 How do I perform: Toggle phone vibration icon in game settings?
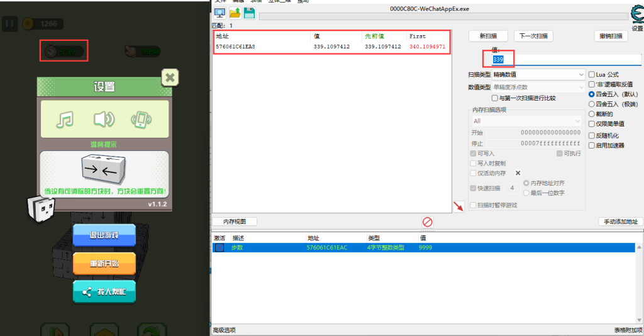141,120
